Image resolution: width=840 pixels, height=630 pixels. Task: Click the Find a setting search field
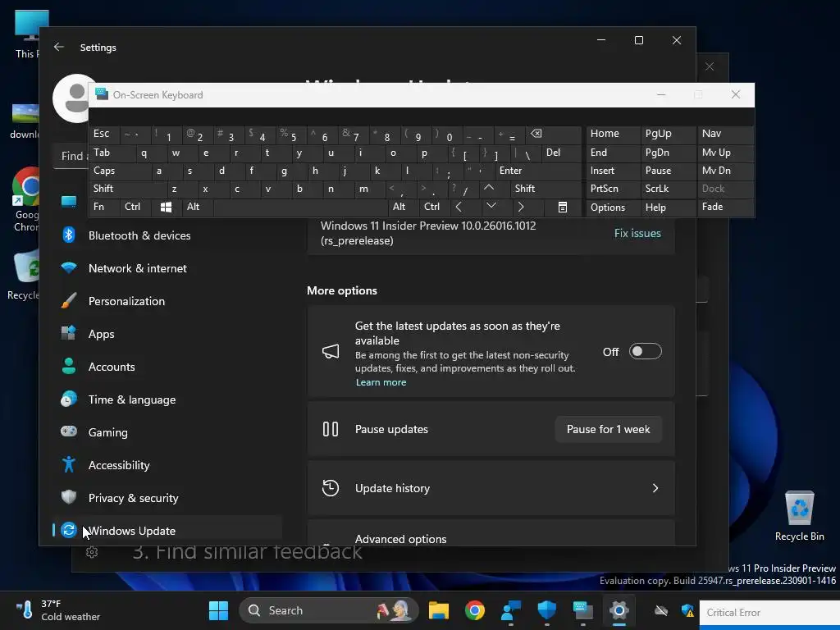point(72,156)
